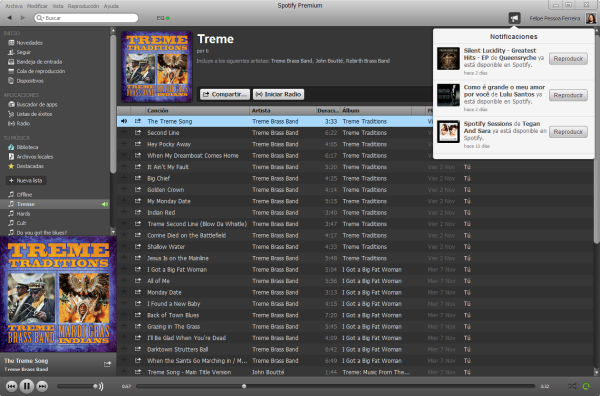Open the Silent Lucidity notification thumbnail
Screen dimensions: 600x396
coord(448,59)
